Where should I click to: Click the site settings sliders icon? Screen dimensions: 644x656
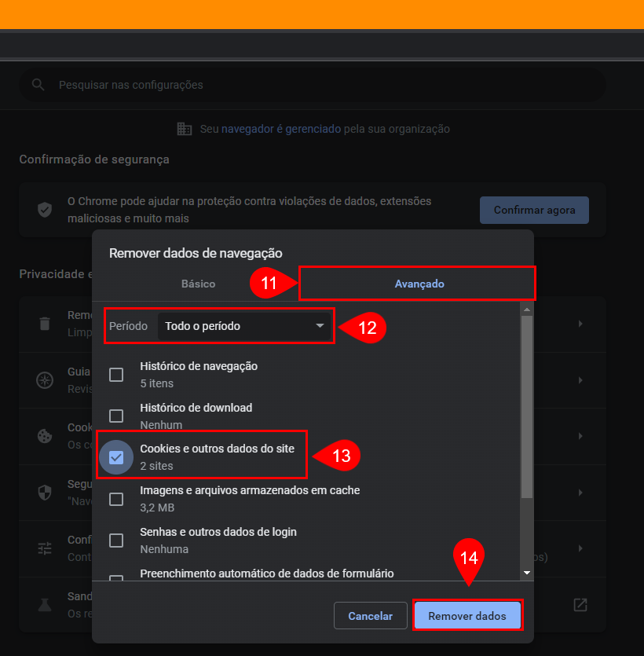pos(45,548)
